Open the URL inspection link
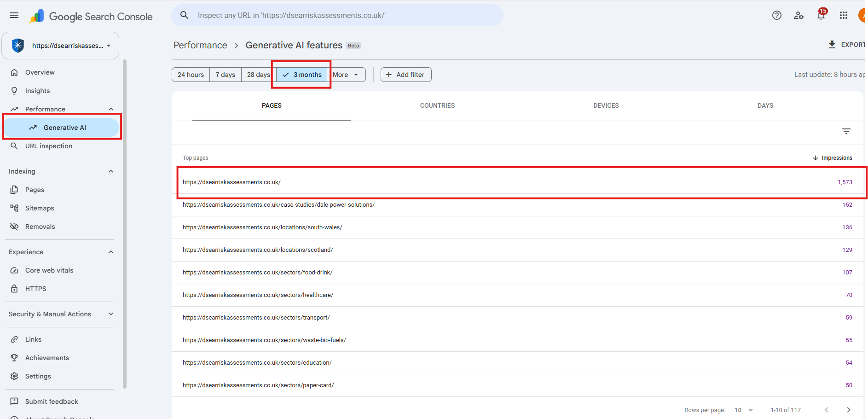Image resolution: width=868 pixels, height=419 pixels. pyautogui.click(x=49, y=146)
